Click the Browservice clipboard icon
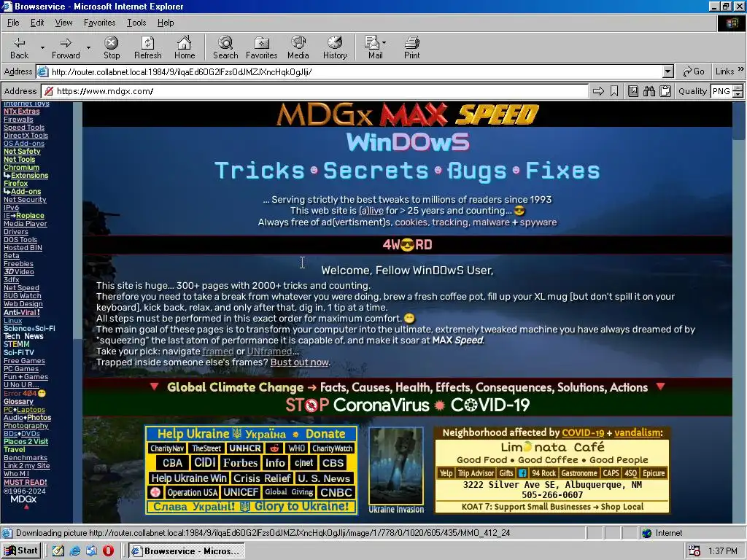 coord(665,91)
